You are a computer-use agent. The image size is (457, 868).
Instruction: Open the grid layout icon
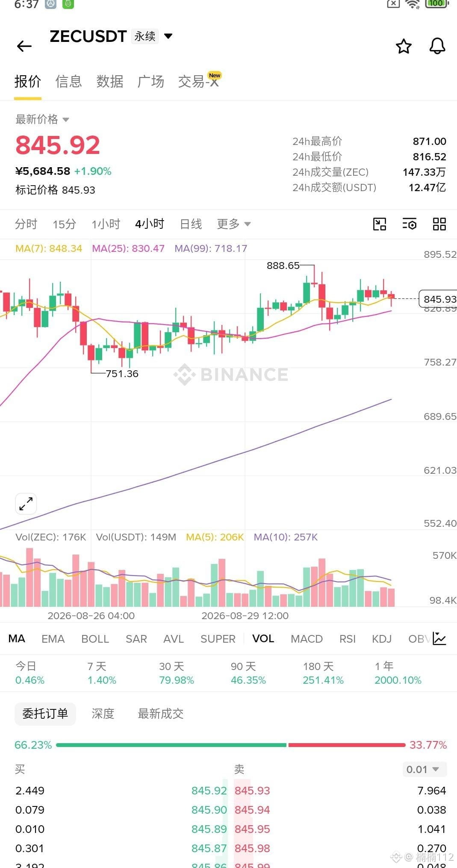tap(439, 224)
